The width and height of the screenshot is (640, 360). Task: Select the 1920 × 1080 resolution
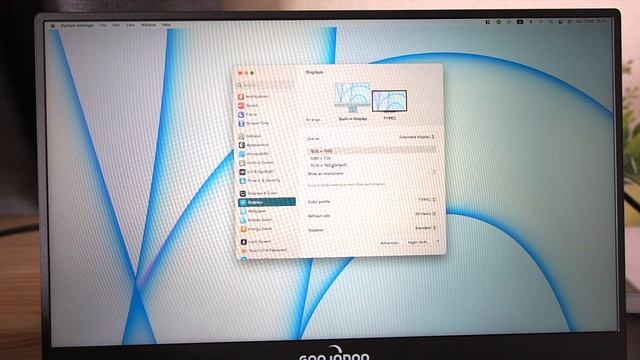371,151
